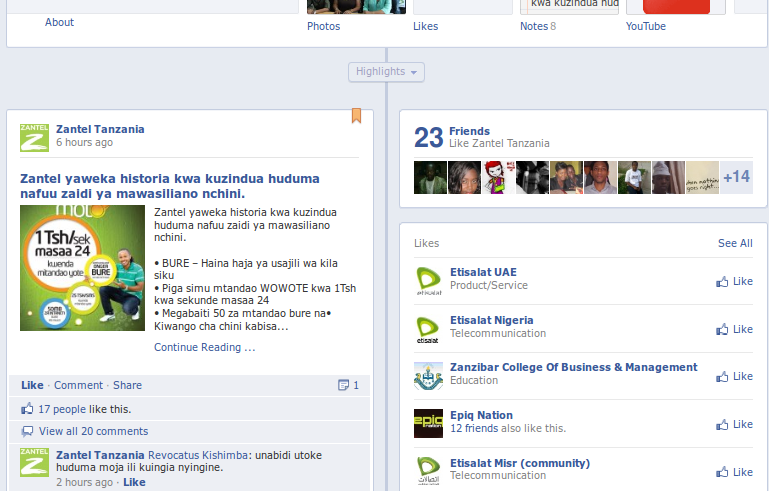The image size is (769, 491).
Task: Open the first friend's profile photo
Action: (430, 177)
